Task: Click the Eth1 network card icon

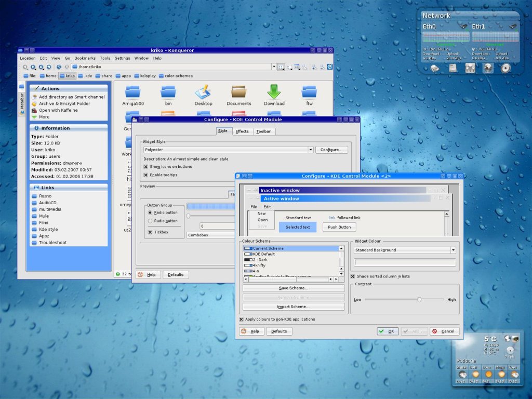Action: [x=513, y=26]
